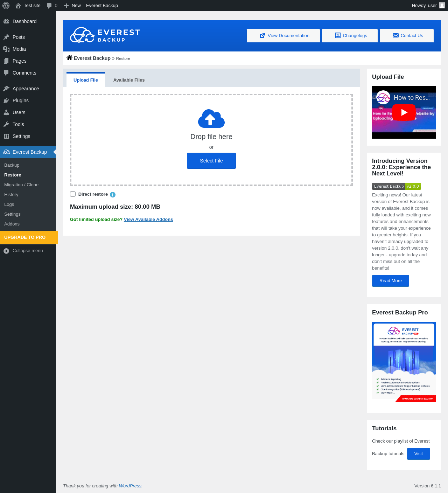Click the user avatar in admin bar

pos(442,5)
